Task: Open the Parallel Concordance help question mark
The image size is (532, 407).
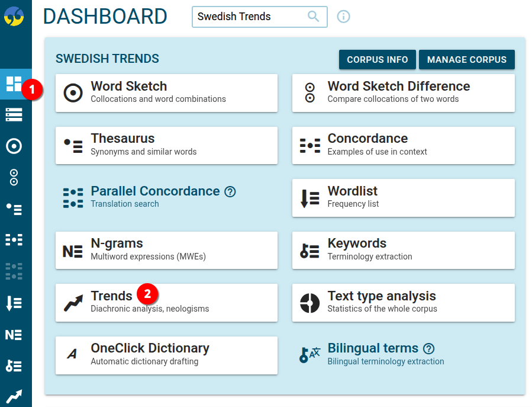Action: click(230, 191)
